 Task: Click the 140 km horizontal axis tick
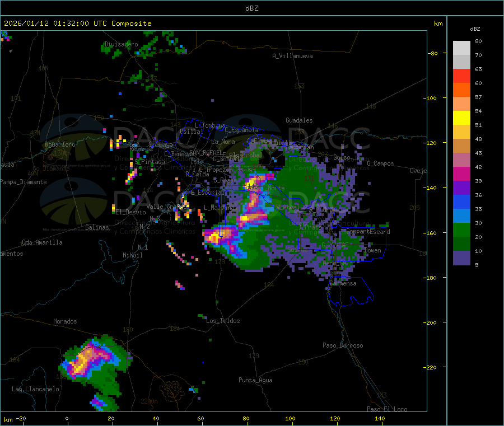[380, 419]
